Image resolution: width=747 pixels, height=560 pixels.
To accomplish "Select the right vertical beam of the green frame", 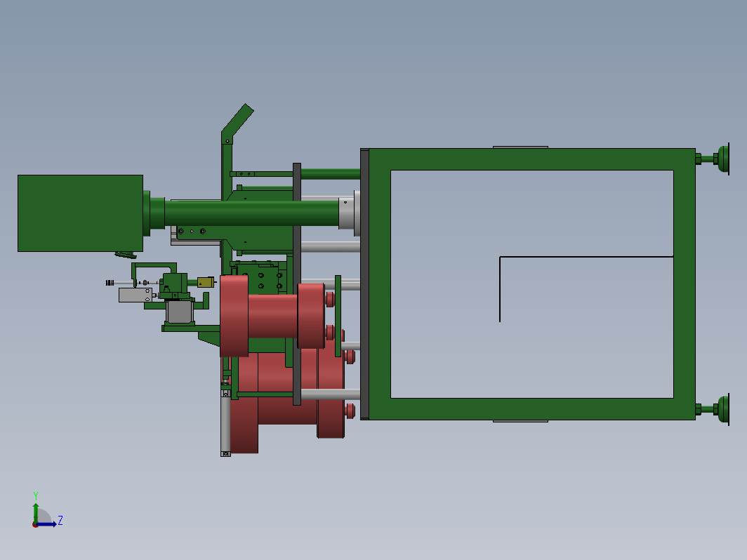I will (x=684, y=284).
